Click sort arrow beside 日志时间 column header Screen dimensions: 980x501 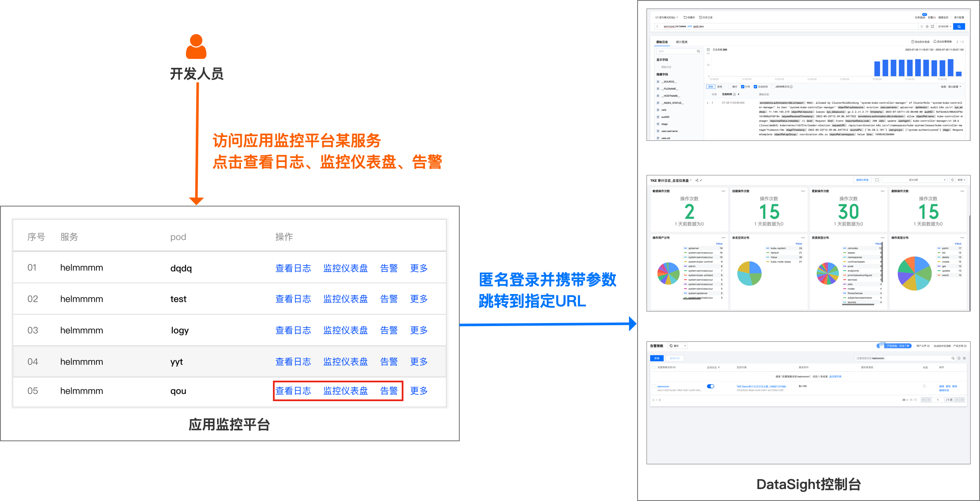tap(739, 94)
